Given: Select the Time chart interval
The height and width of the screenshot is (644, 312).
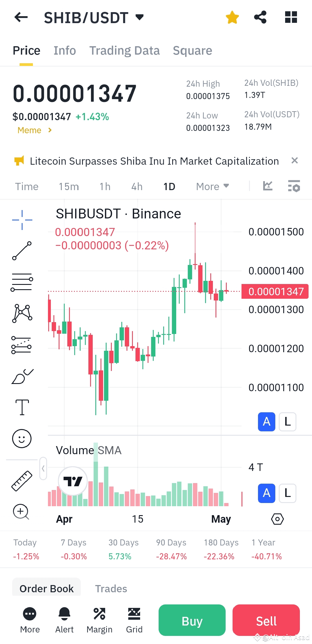Looking at the screenshot, I should tap(27, 187).
